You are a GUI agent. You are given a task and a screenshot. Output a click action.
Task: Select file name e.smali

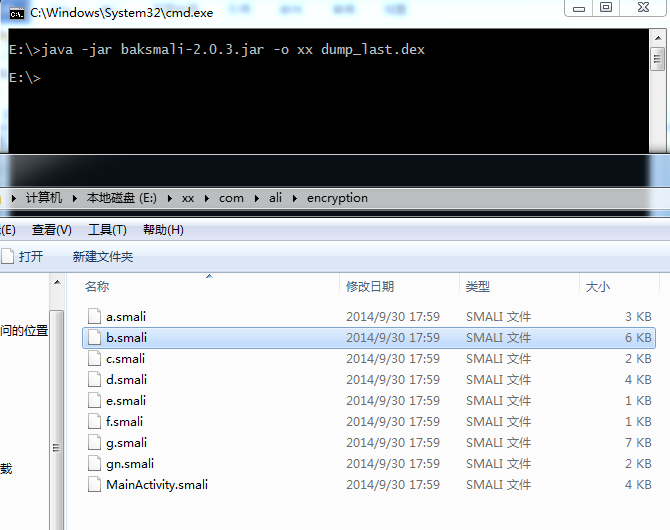[x=126, y=400]
